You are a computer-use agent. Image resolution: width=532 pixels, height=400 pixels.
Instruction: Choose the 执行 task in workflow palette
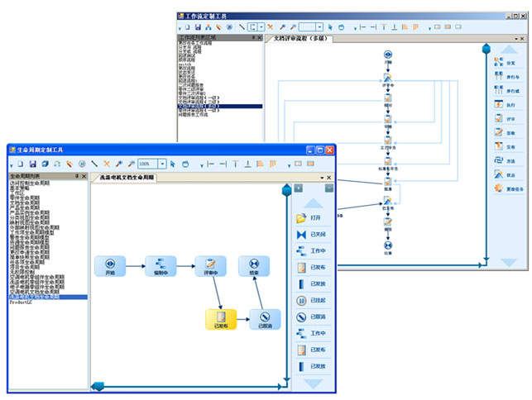point(499,105)
